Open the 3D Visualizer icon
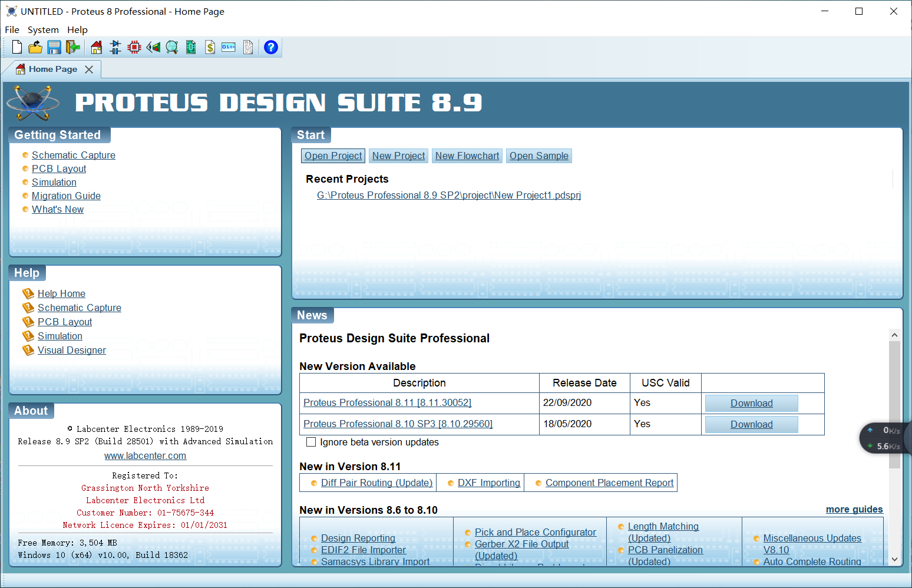Viewport: 912px width, 588px height. [153, 47]
